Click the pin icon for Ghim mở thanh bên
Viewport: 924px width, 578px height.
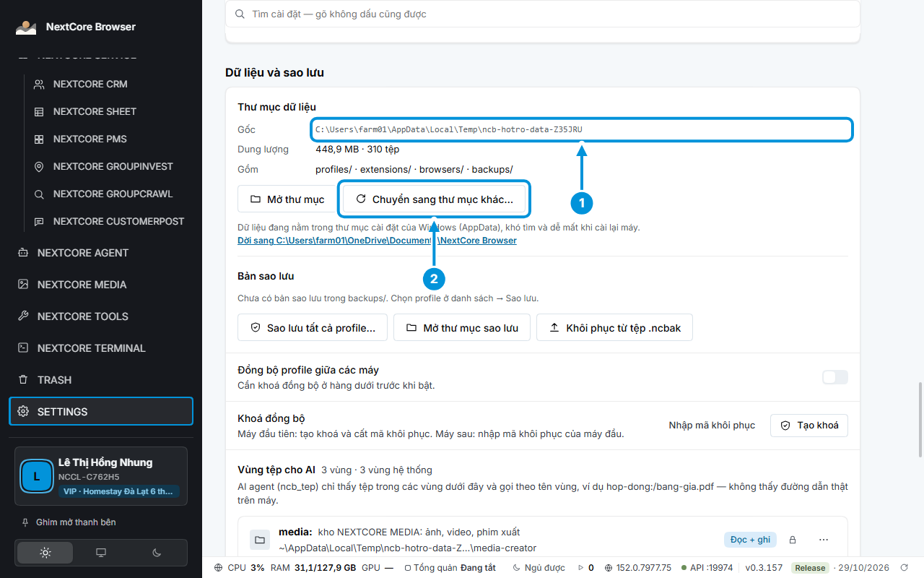[x=25, y=522]
